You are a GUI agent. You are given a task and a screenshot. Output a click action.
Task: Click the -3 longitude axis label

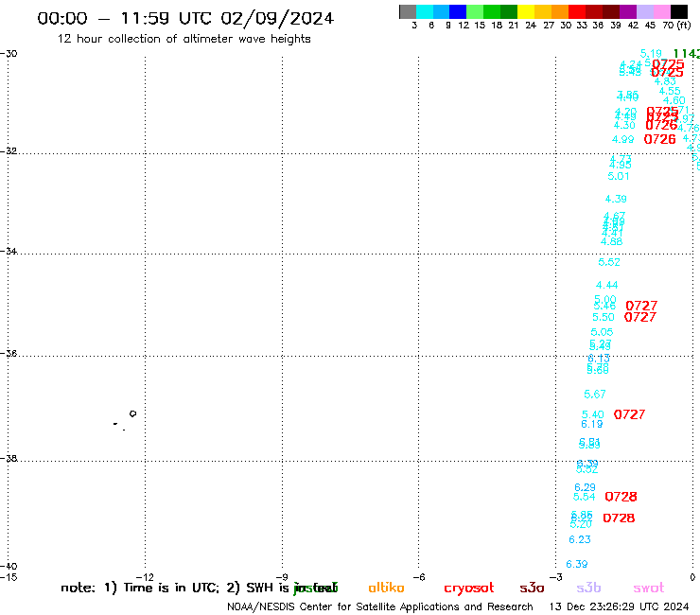point(556,577)
